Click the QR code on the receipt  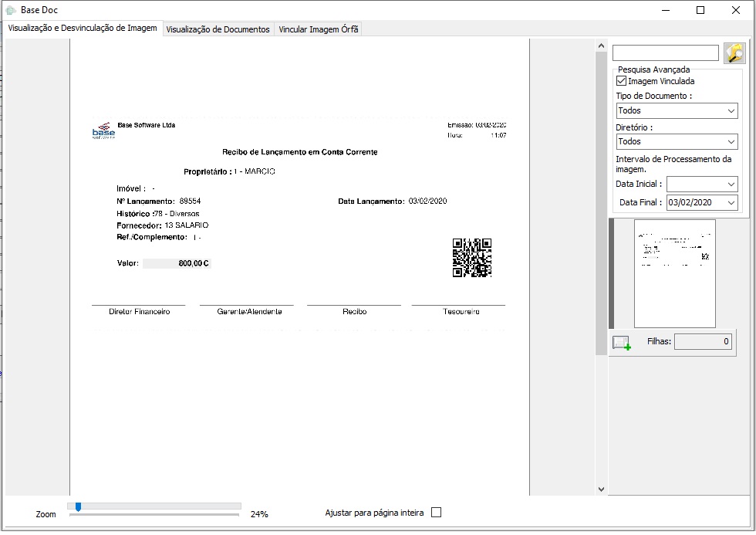tap(471, 257)
